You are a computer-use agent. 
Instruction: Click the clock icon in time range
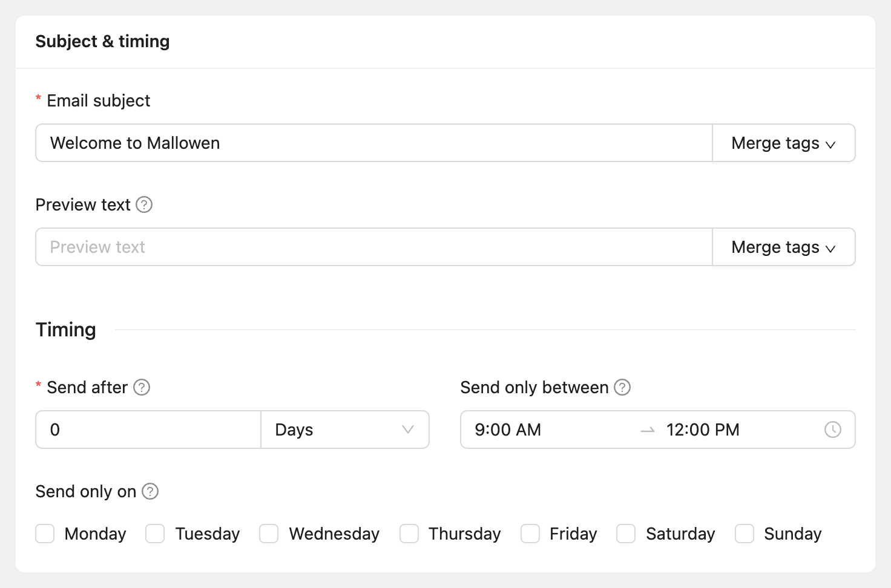833,430
